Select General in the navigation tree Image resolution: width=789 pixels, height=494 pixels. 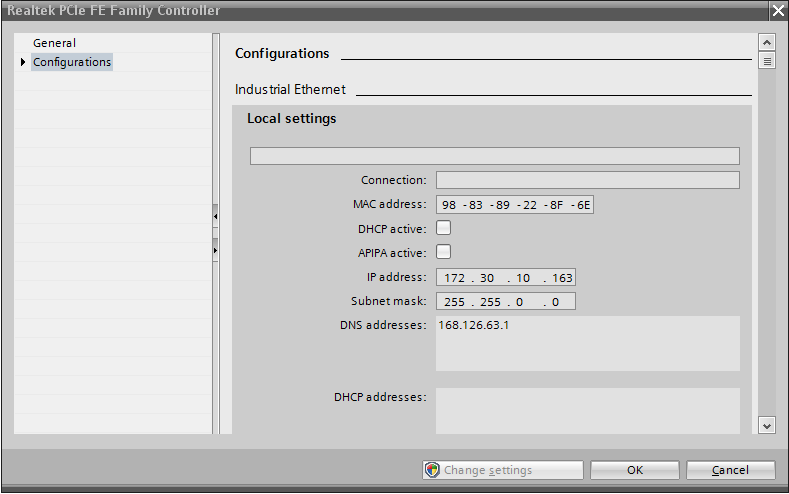click(54, 43)
